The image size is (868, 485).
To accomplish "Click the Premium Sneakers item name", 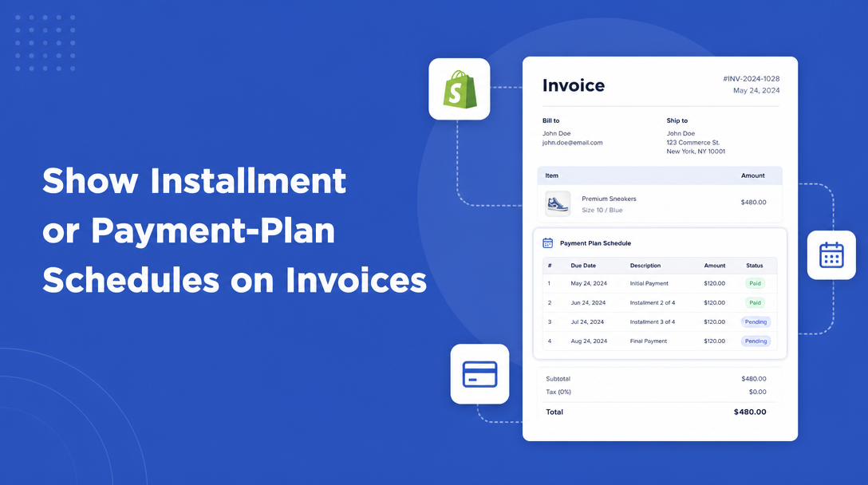I will point(609,199).
